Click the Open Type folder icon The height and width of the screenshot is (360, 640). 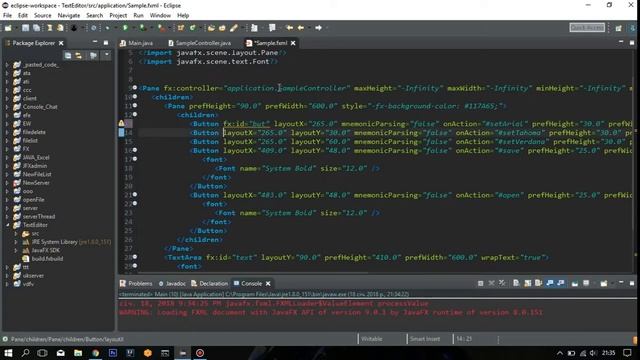[211, 28]
